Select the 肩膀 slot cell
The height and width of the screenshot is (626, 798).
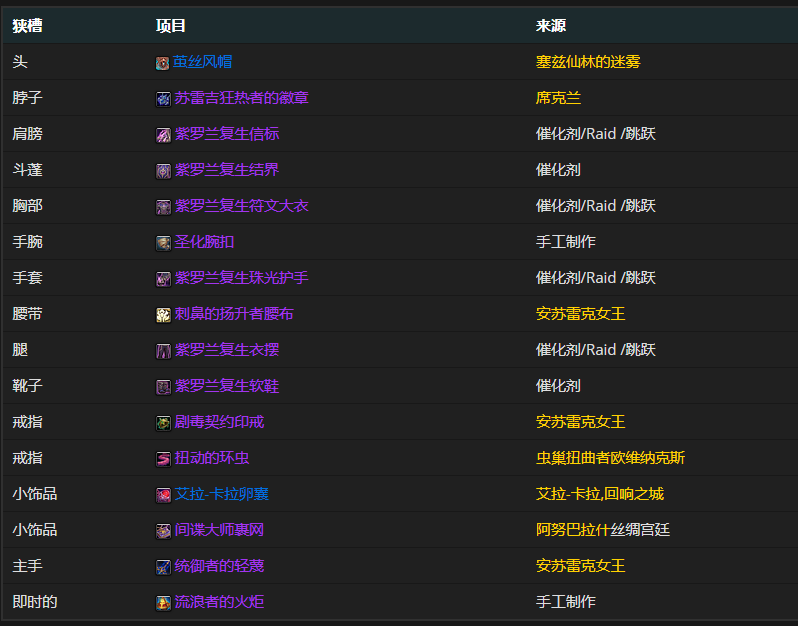27,134
